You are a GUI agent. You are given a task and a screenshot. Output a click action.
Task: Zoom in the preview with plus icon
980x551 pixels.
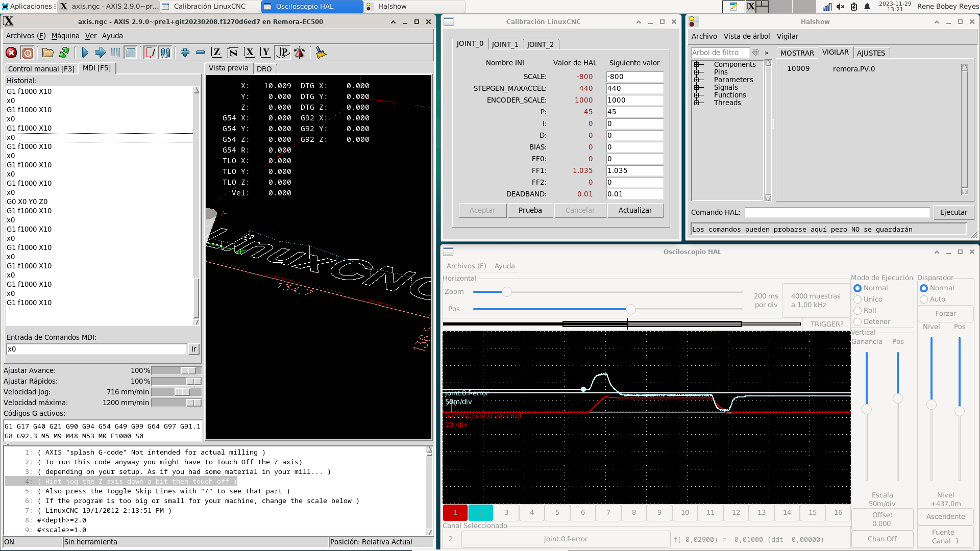tap(185, 53)
